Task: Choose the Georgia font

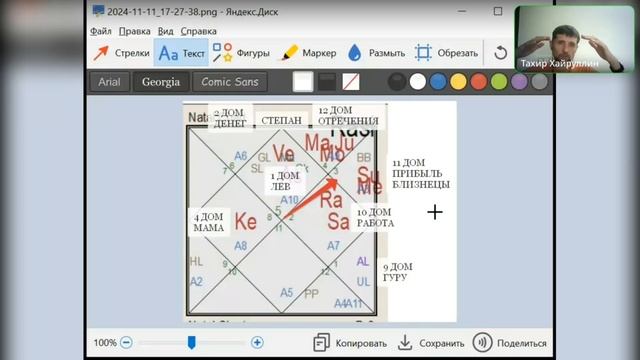Action: pyautogui.click(x=161, y=82)
